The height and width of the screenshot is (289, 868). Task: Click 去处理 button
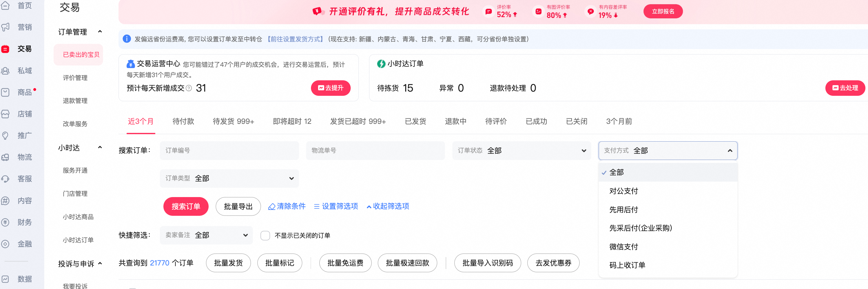[x=845, y=88]
